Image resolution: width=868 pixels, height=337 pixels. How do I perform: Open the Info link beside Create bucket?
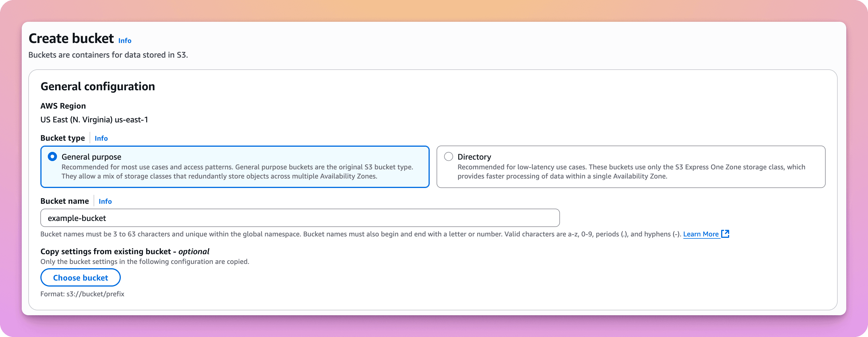[125, 40]
